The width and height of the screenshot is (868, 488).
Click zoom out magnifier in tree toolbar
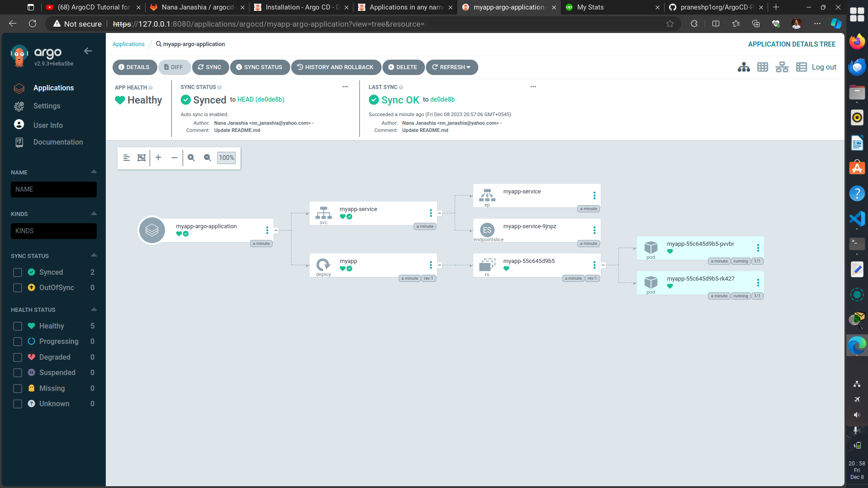pyautogui.click(x=208, y=158)
